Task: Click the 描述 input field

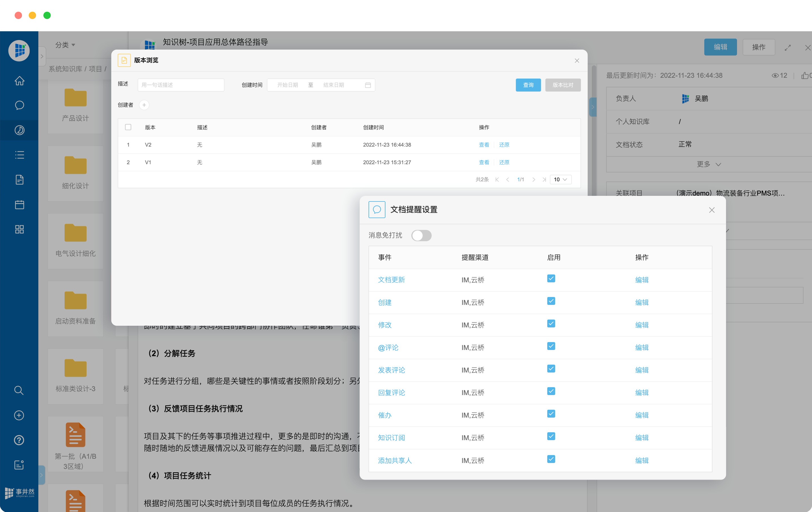Action: (181, 85)
